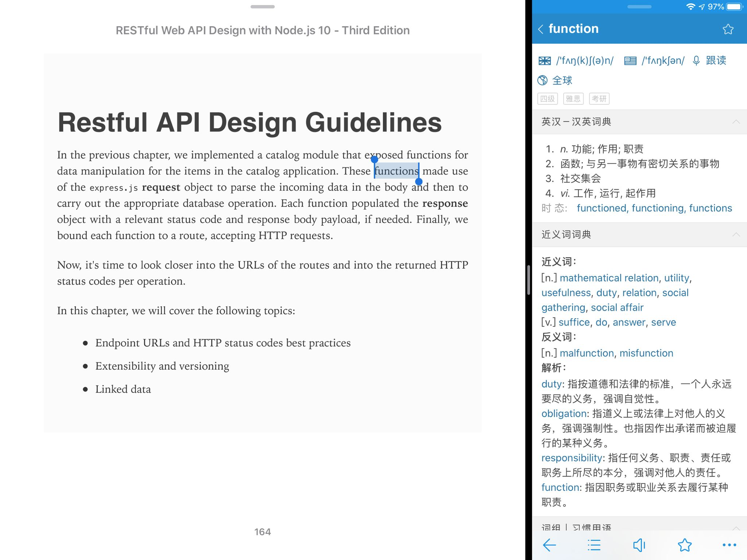Collapse the 近义词词典 section
The height and width of the screenshot is (560, 747).
coord(736,234)
